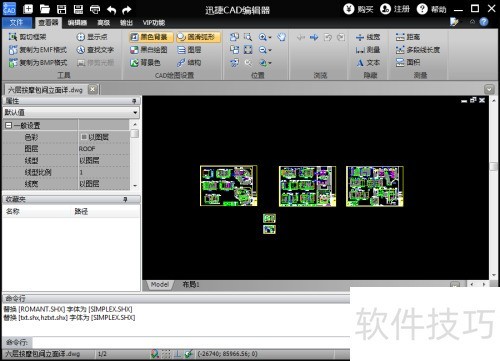Click the fit-to-window extents icon

click(248, 50)
